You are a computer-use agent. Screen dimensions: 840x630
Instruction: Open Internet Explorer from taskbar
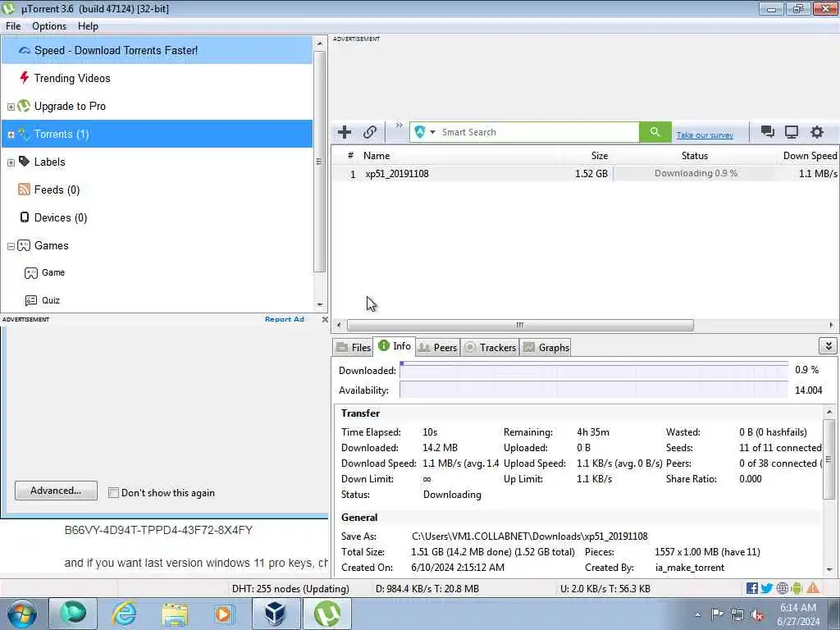point(124,614)
